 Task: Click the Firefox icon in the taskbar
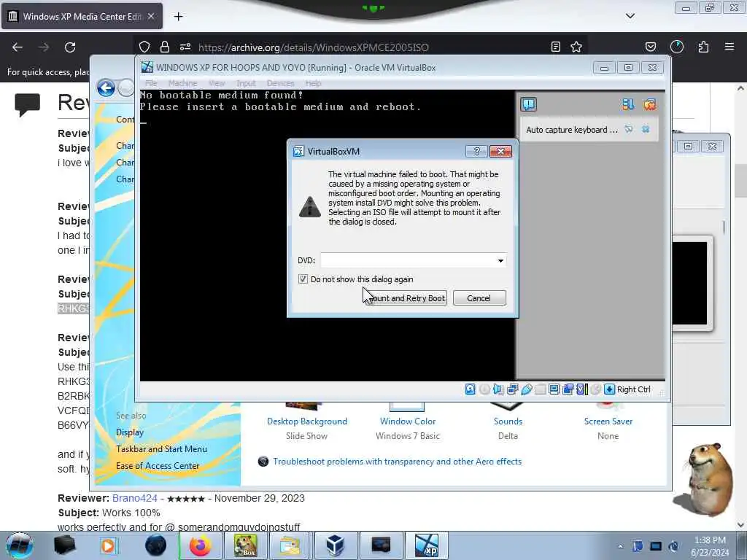click(200, 545)
